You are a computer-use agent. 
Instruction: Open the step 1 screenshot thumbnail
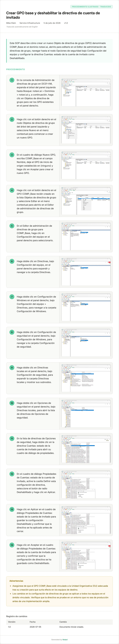point(86,93)
